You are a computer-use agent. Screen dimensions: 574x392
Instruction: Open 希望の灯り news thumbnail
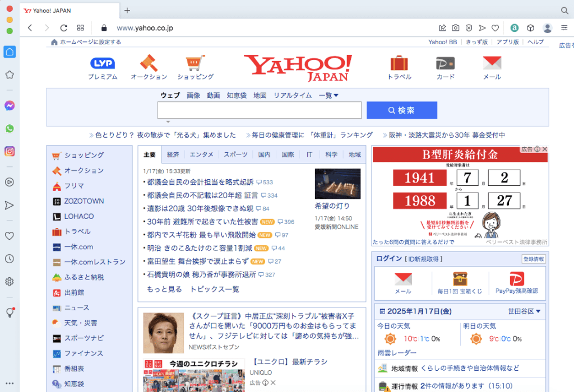(x=337, y=184)
